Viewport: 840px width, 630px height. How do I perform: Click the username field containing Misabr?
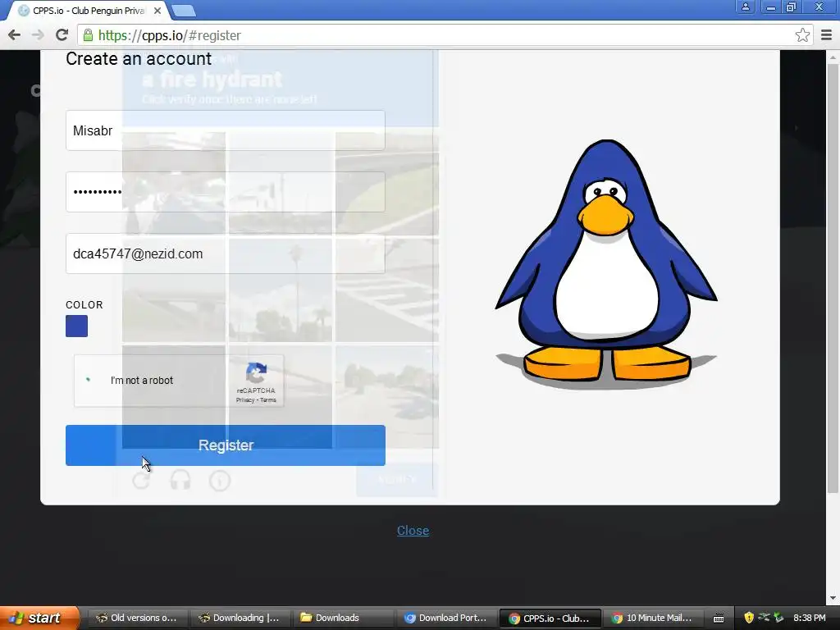226,130
